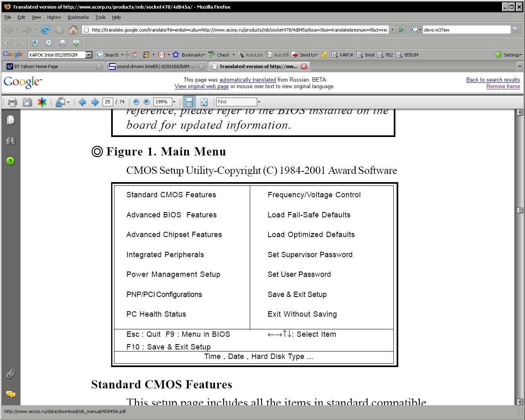
Task: Click the vertical scrollbar thumb
Action: click(x=520, y=210)
